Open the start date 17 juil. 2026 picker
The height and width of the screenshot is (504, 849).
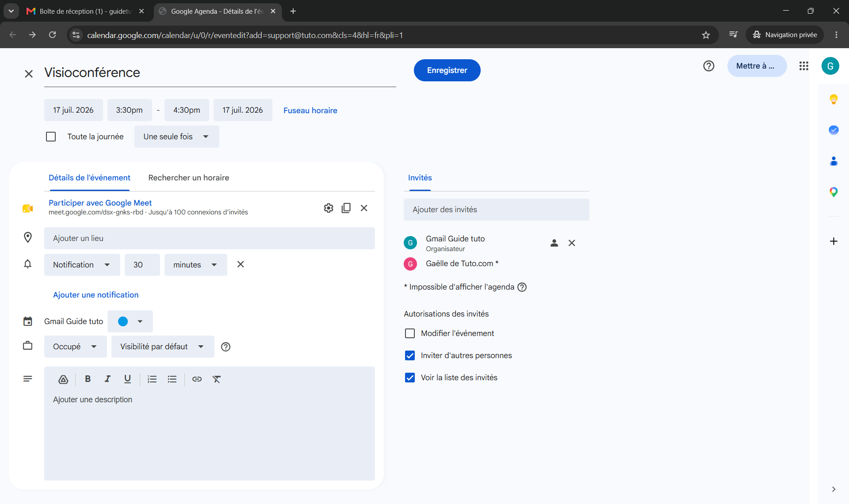pos(73,110)
